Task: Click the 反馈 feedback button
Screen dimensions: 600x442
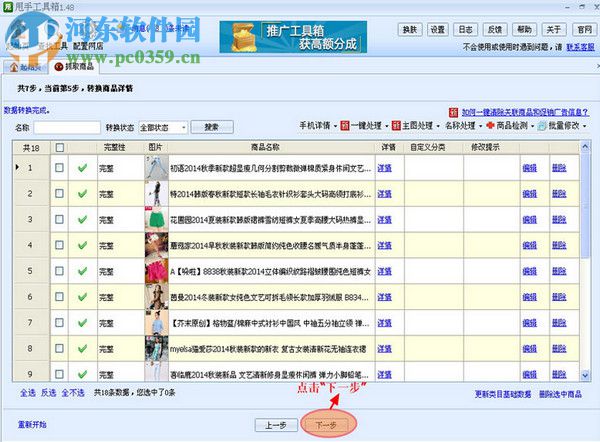Action: click(495, 29)
